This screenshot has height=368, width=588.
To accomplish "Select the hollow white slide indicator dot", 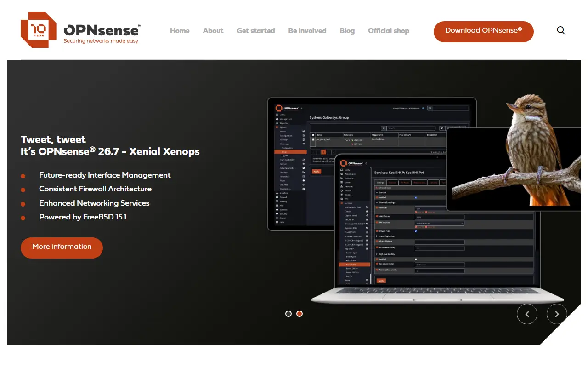I will [288, 314].
